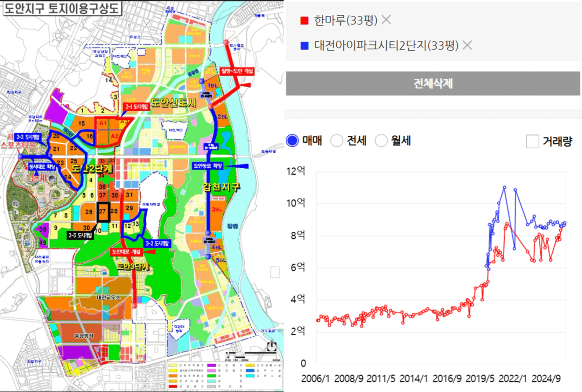Choose the 월세 radio option
582x392 pixels.
point(381,140)
